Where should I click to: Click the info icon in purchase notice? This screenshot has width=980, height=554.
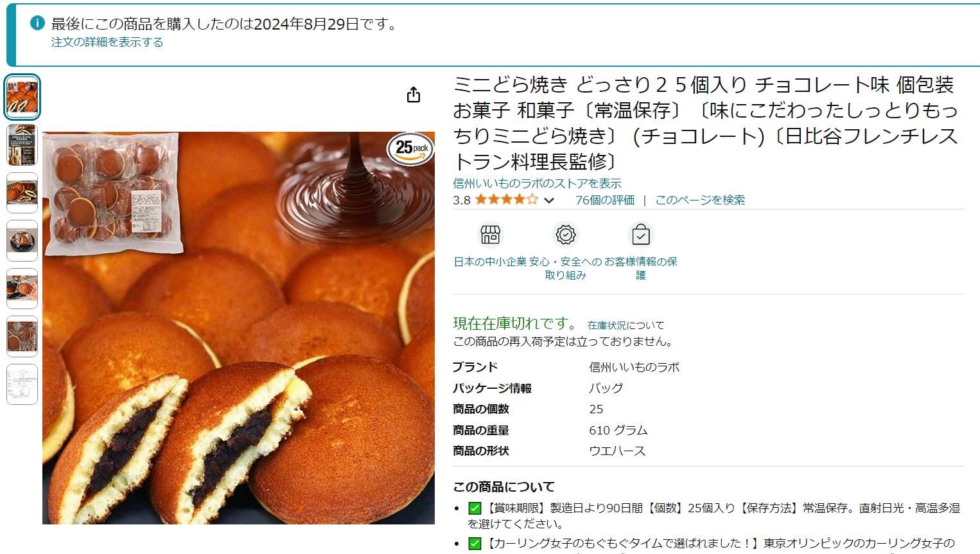pyautogui.click(x=37, y=23)
